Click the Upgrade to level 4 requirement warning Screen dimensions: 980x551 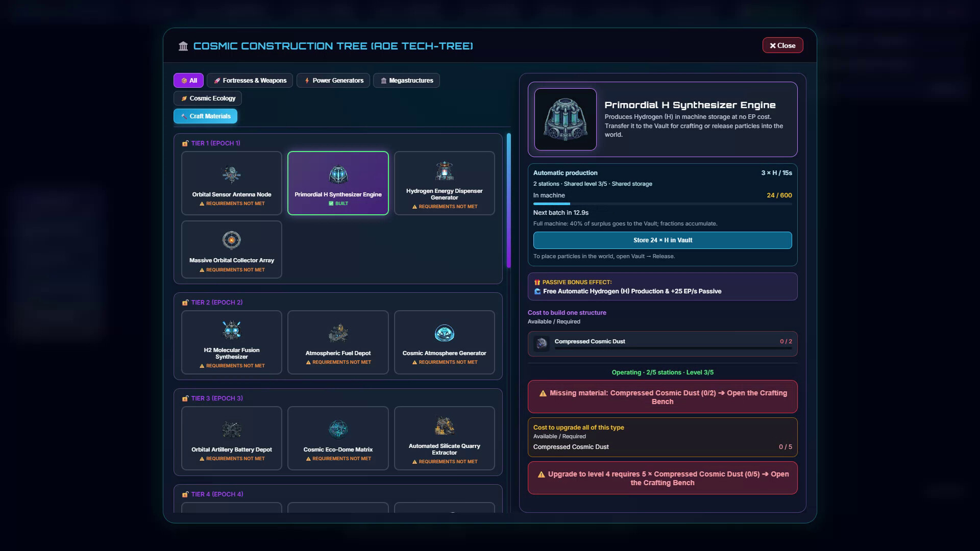click(663, 478)
